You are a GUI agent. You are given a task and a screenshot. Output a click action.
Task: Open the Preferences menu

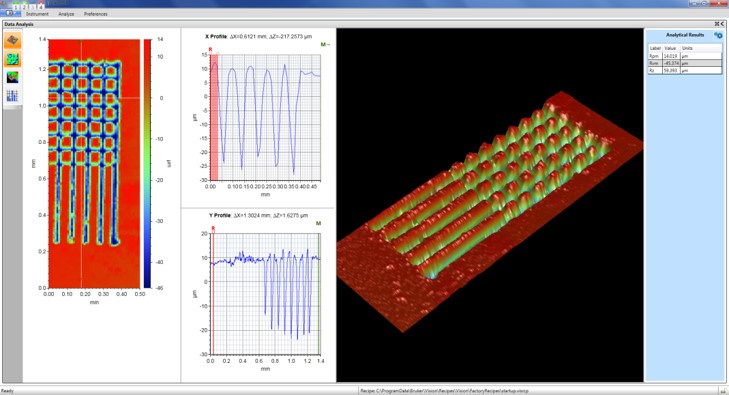pyautogui.click(x=96, y=14)
